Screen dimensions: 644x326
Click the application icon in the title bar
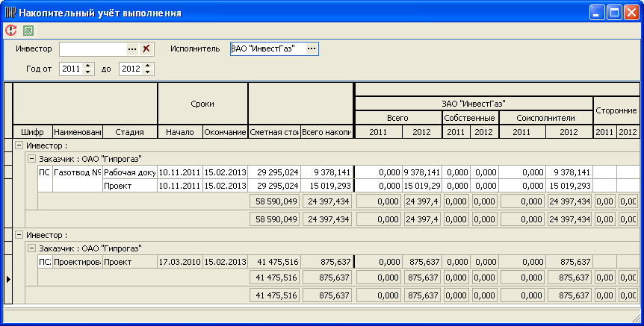click(x=10, y=13)
